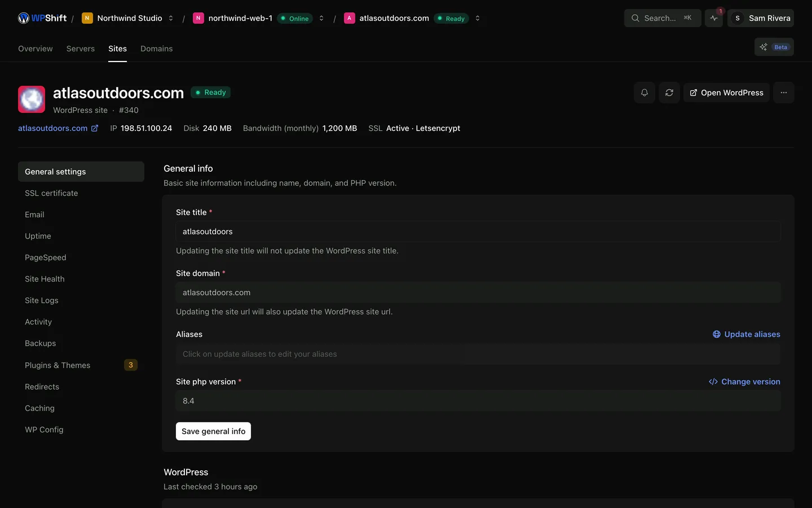The width and height of the screenshot is (812, 508).
Task: Click the Ready status badge by site title
Action: [x=210, y=93]
